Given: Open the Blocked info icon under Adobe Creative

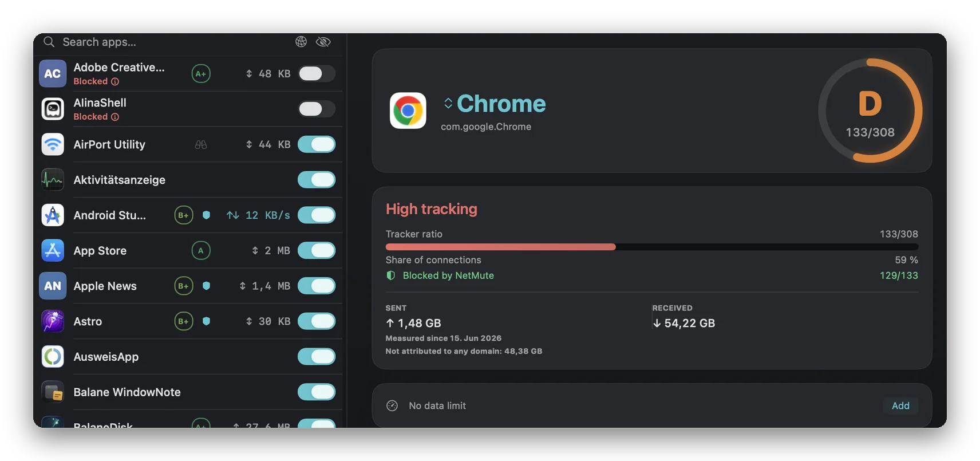Looking at the screenshot, I should pyautogui.click(x=115, y=81).
